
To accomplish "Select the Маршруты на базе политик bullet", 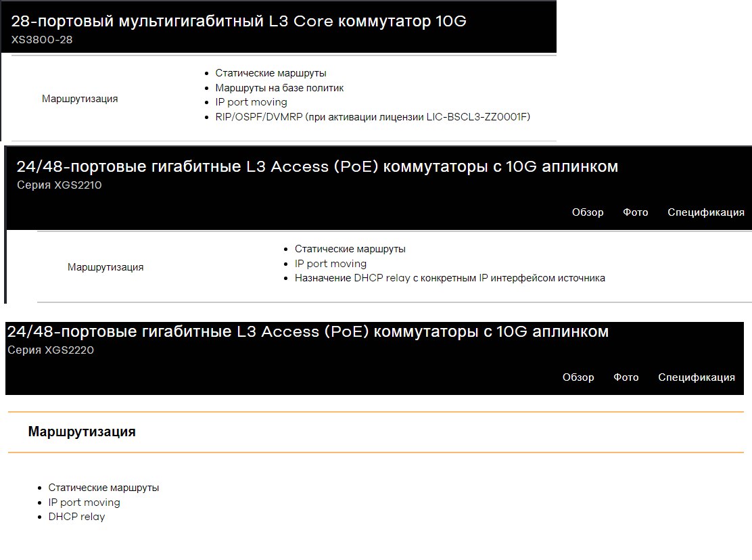I will click(279, 88).
